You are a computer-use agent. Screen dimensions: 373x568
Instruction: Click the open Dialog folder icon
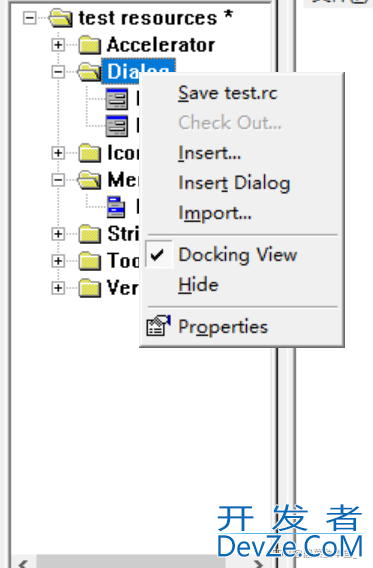pos(89,72)
